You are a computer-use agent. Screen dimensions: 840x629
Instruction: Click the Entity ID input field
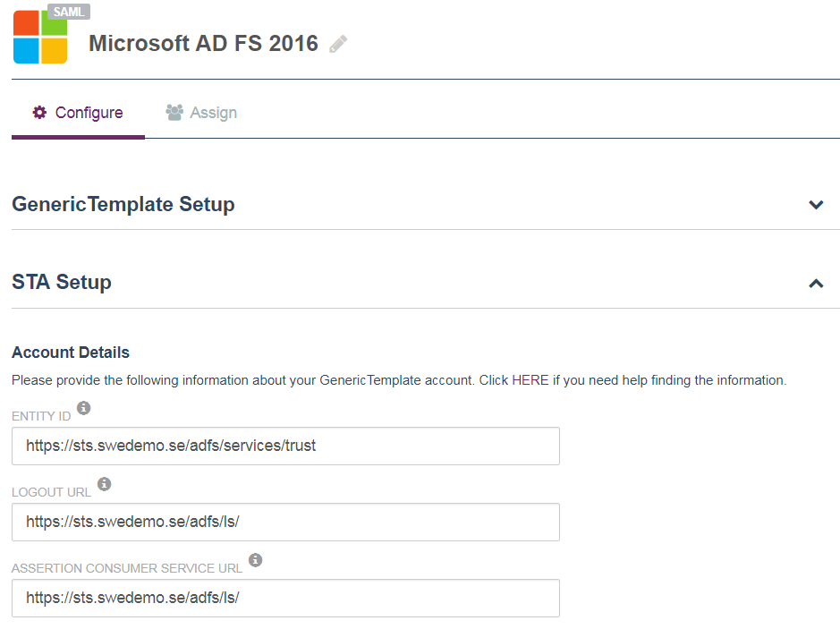(285, 446)
